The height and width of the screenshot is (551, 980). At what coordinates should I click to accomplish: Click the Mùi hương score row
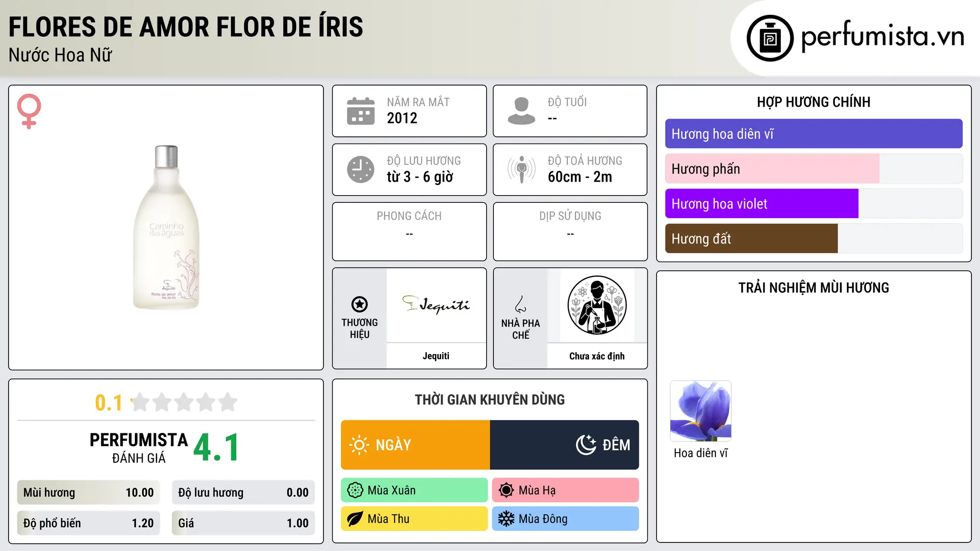coord(89,493)
